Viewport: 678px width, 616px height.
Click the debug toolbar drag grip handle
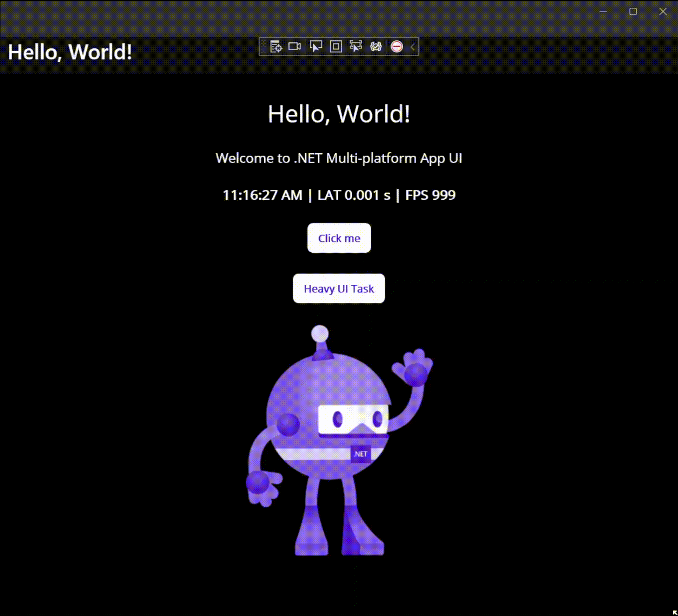[263, 46]
